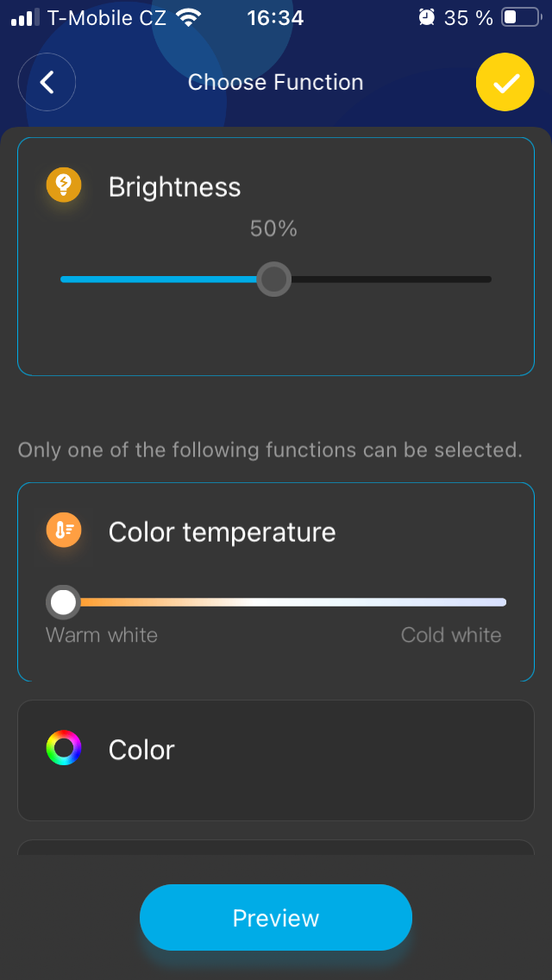Tap the Wi-Fi status icon
This screenshot has height=980, width=552.
click(186, 17)
